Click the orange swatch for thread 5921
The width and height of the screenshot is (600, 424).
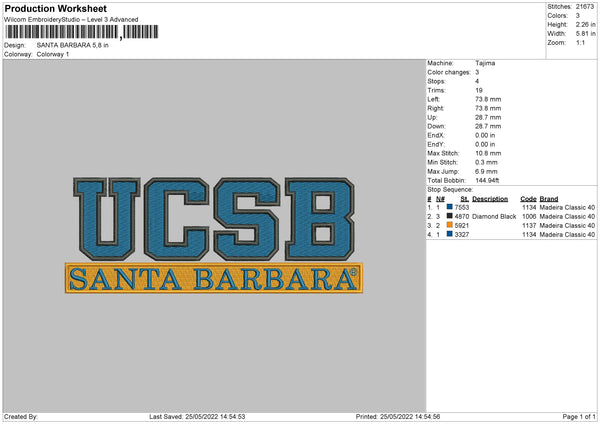click(x=450, y=225)
